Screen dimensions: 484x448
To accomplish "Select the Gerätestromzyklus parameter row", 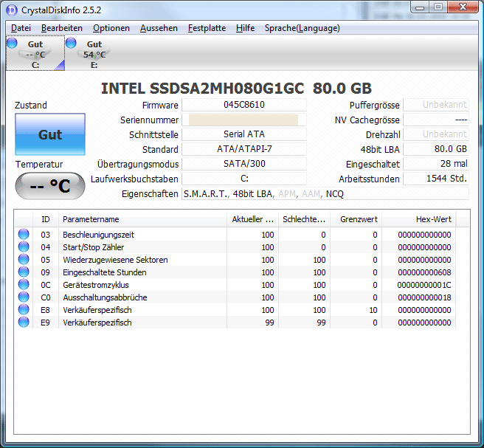I will pos(235,285).
